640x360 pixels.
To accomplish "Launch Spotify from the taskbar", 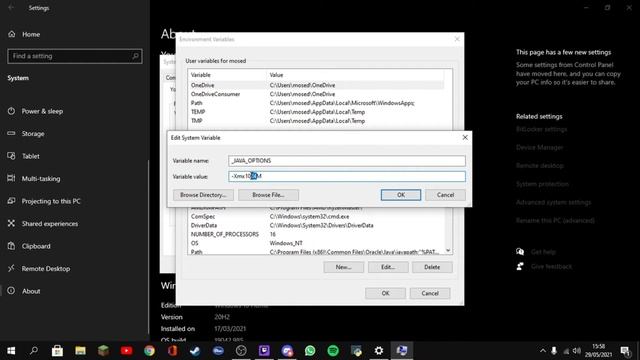I will pos(333,351).
